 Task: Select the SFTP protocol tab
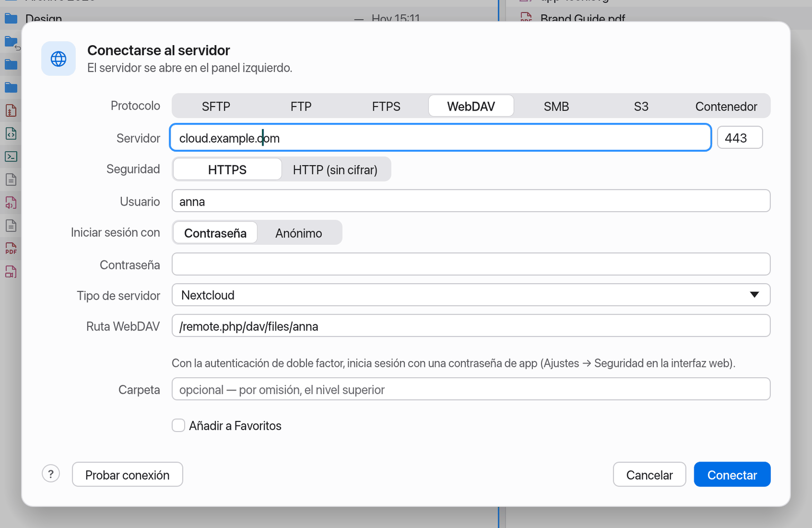click(216, 106)
